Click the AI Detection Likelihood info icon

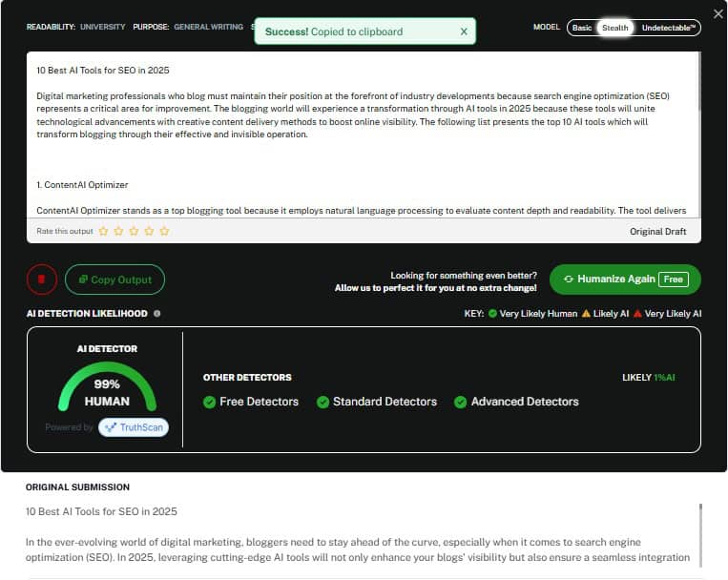point(156,314)
